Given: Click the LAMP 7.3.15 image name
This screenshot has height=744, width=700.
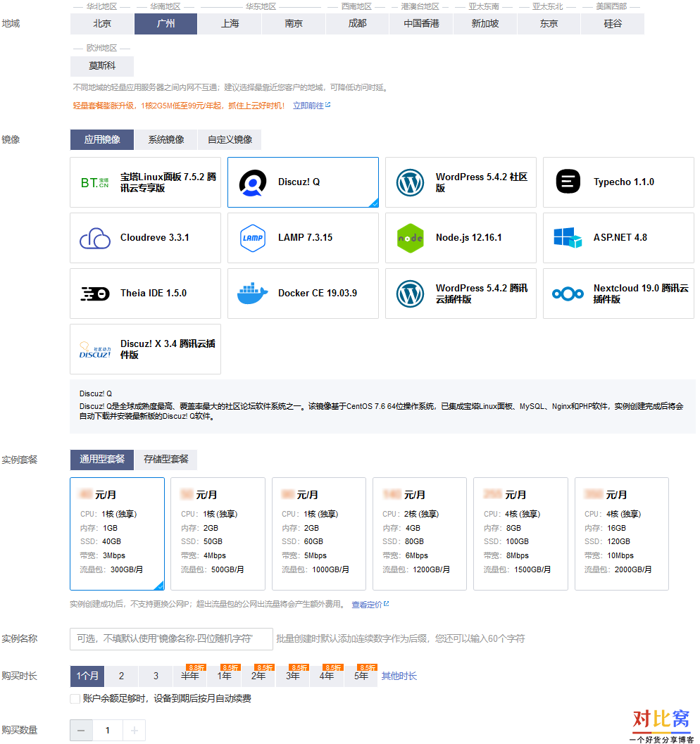Looking at the screenshot, I should (305, 237).
